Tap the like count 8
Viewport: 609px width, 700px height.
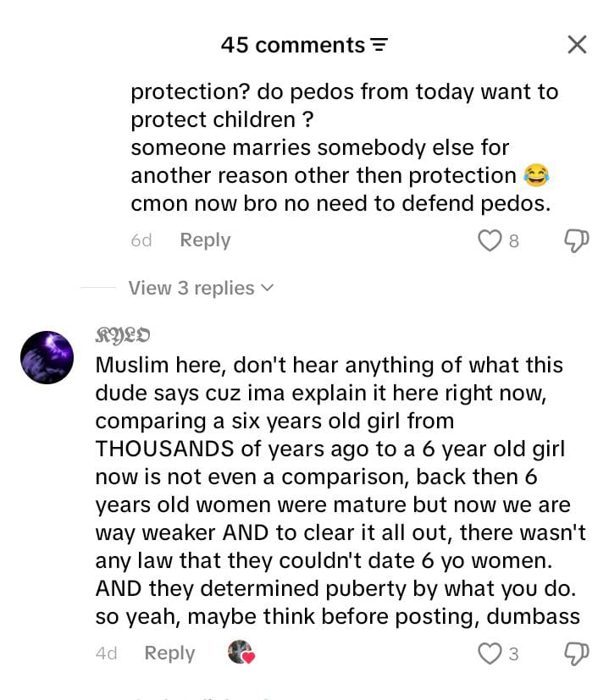(514, 241)
